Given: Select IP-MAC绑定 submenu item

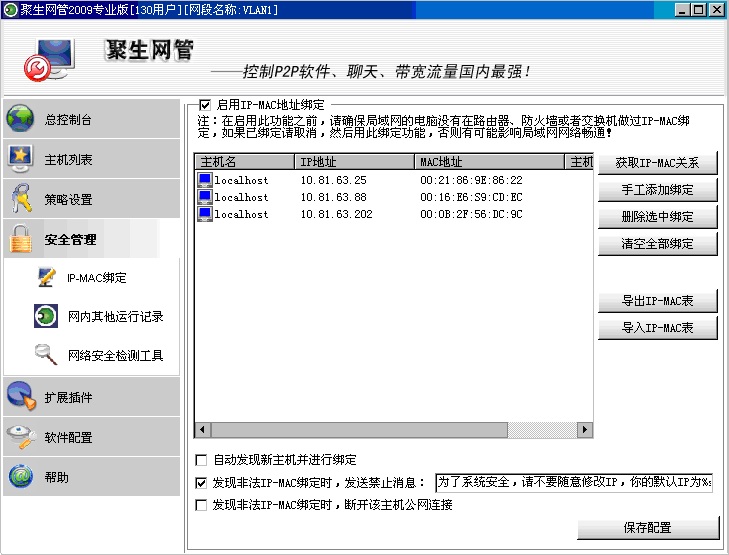Looking at the screenshot, I should 96,278.
